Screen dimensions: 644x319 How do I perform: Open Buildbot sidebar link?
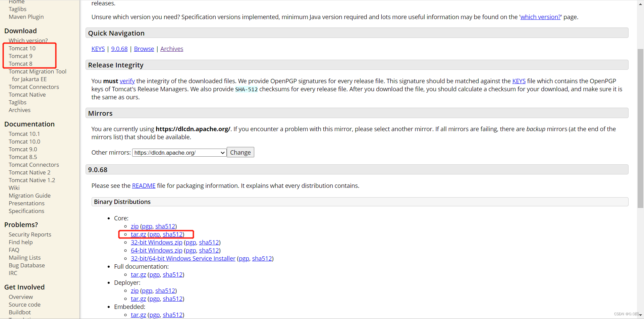point(20,312)
